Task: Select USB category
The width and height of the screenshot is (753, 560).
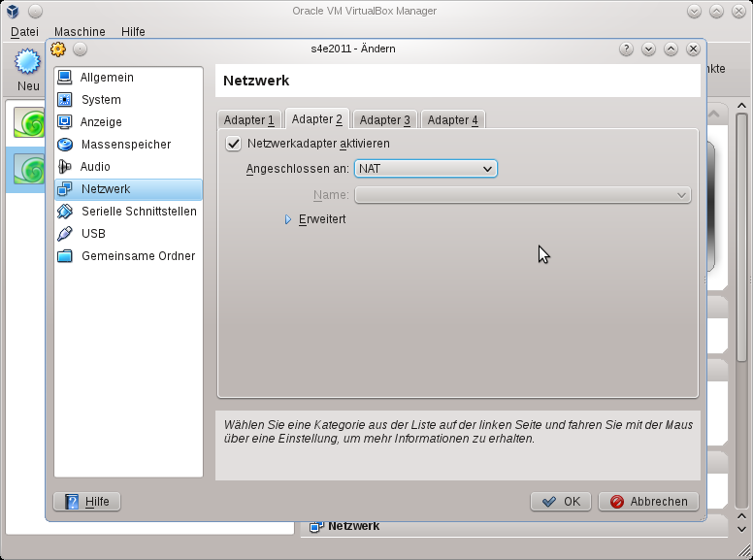Action: coord(129,233)
